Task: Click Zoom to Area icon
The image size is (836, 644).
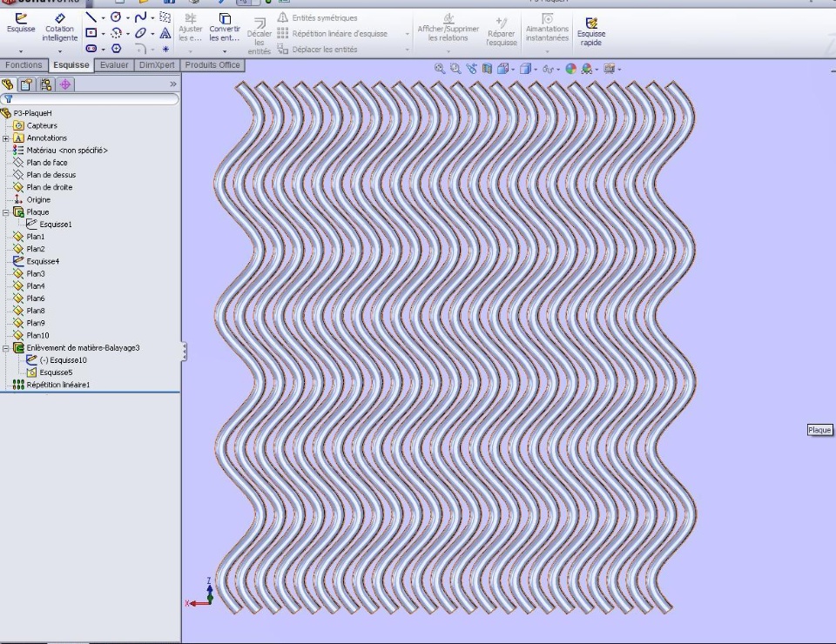Action: click(x=455, y=68)
